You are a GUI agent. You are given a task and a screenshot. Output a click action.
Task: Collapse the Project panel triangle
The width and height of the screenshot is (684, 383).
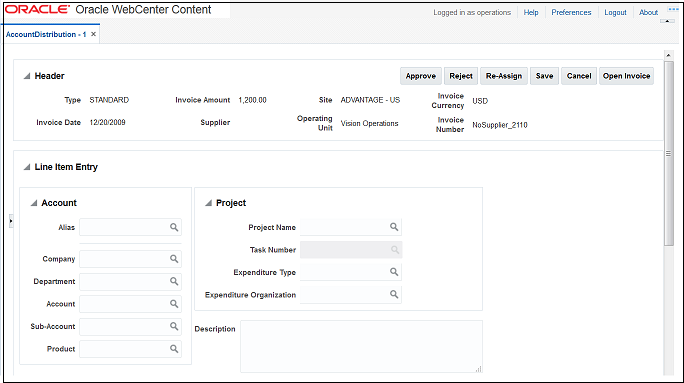(x=209, y=203)
